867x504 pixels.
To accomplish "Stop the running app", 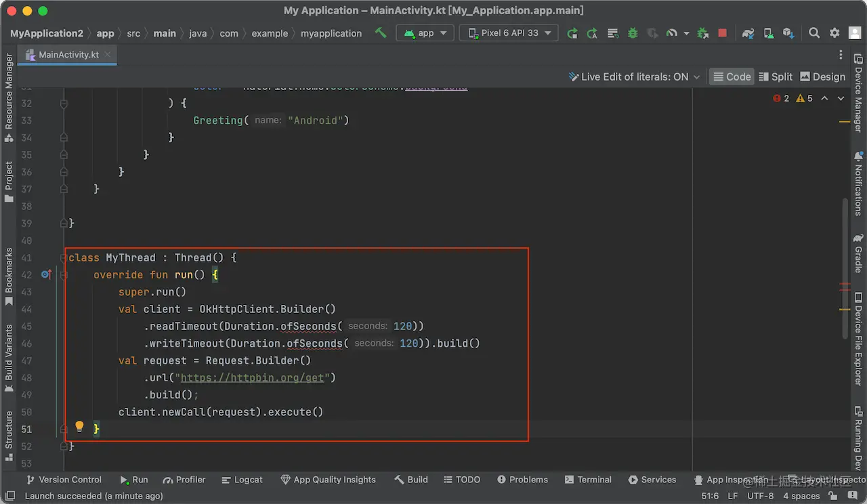I will point(722,33).
